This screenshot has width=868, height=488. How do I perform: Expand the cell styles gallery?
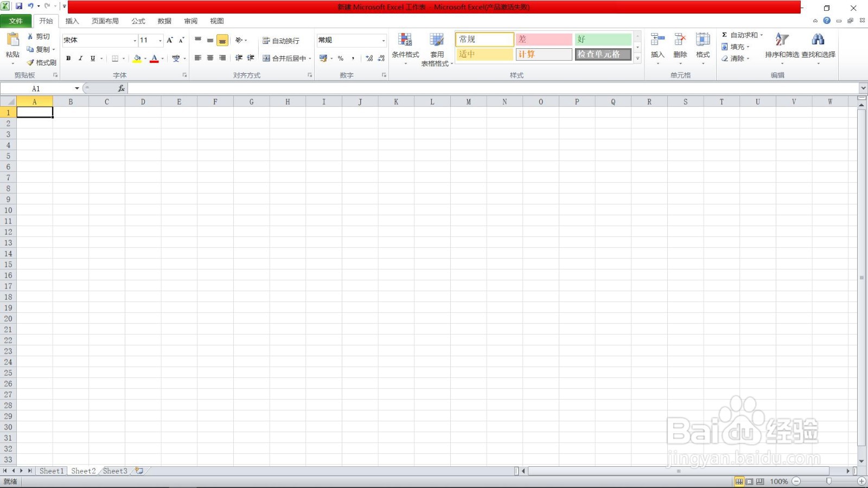(x=638, y=59)
